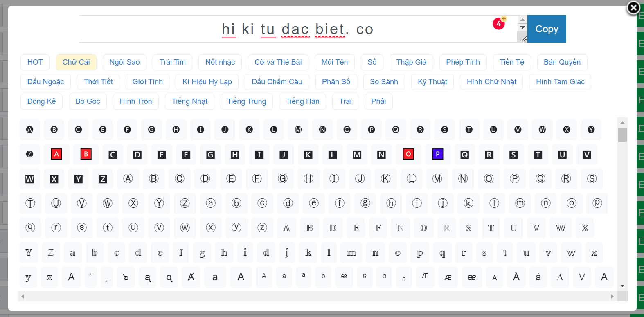Image resolution: width=644 pixels, height=317 pixels.
Task: Click the symbol list scroll-down arrow
Action: (x=622, y=286)
